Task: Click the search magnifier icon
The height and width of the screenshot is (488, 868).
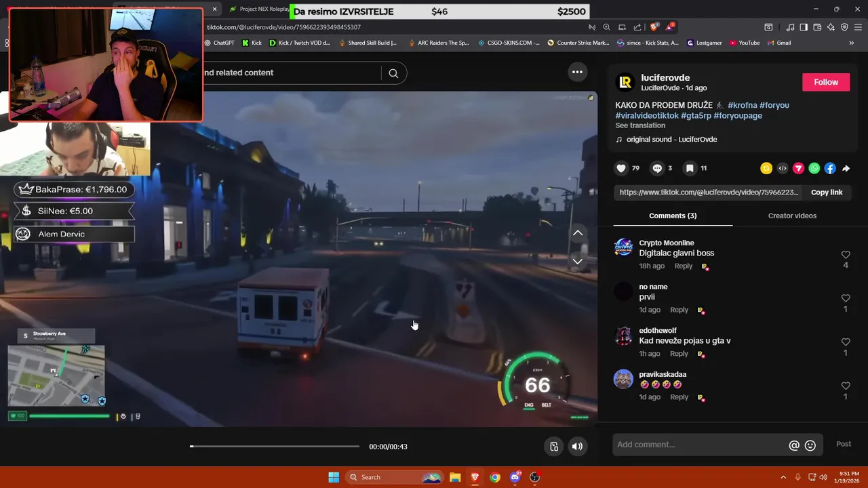Action: coord(393,73)
